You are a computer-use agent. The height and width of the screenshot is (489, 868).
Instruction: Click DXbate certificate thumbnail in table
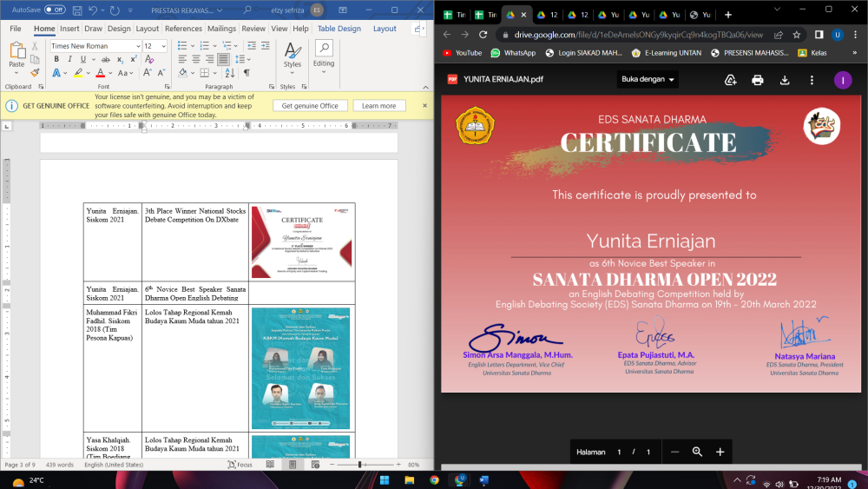click(x=302, y=242)
